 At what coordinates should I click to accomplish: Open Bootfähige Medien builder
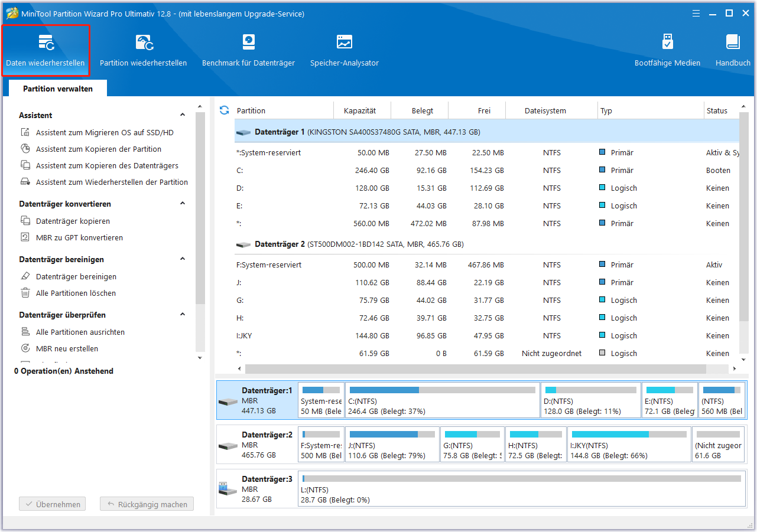(668, 51)
